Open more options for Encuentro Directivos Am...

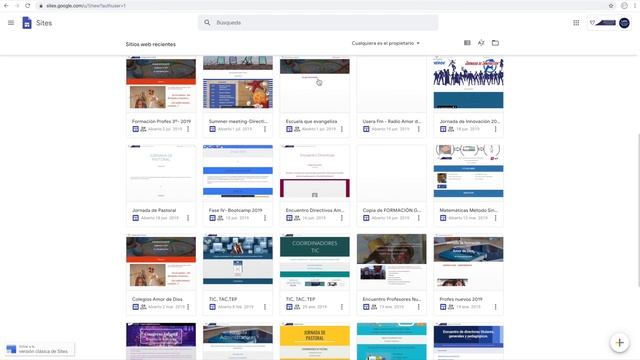coord(342,218)
